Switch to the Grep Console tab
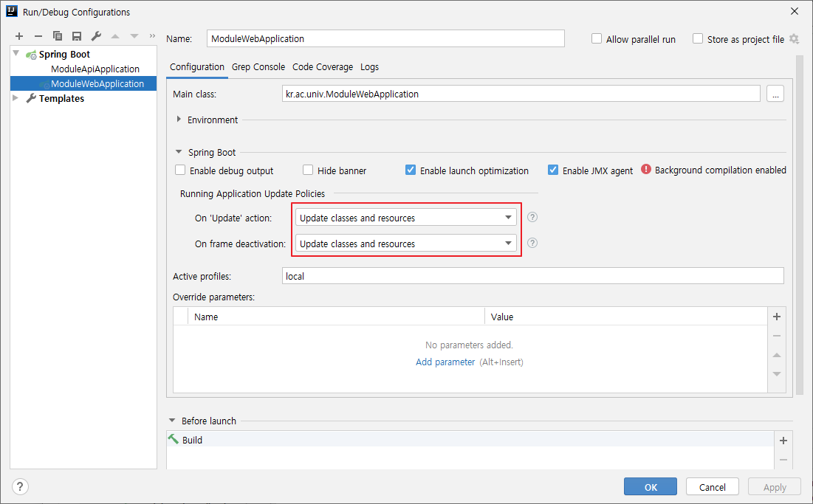Image resolution: width=813 pixels, height=504 pixels. 258,67
